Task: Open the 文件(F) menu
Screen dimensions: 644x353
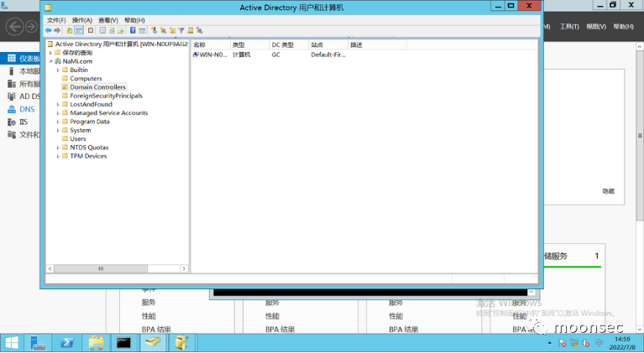Action: pyautogui.click(x=56, y=20)
